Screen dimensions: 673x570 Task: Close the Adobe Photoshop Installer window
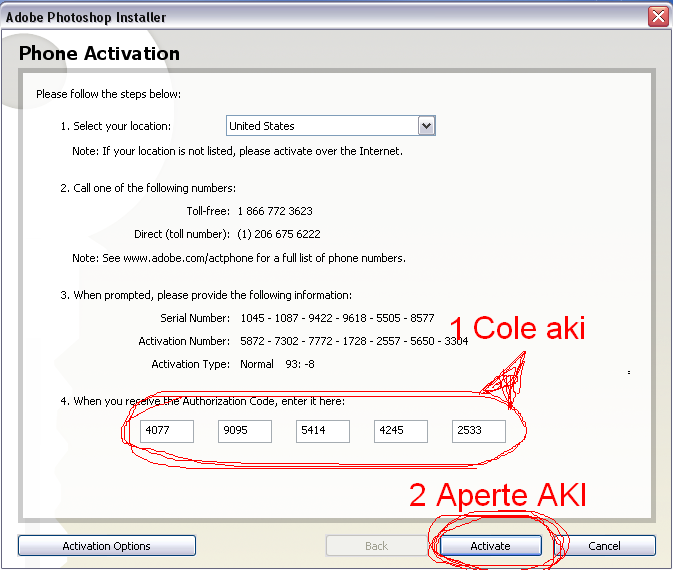(x=658, y=17)
